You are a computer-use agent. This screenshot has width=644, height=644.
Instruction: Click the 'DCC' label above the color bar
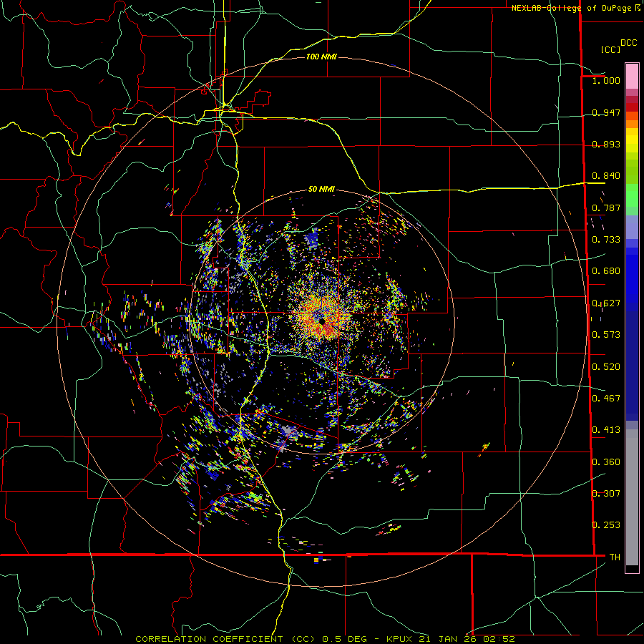click(628, 43)
